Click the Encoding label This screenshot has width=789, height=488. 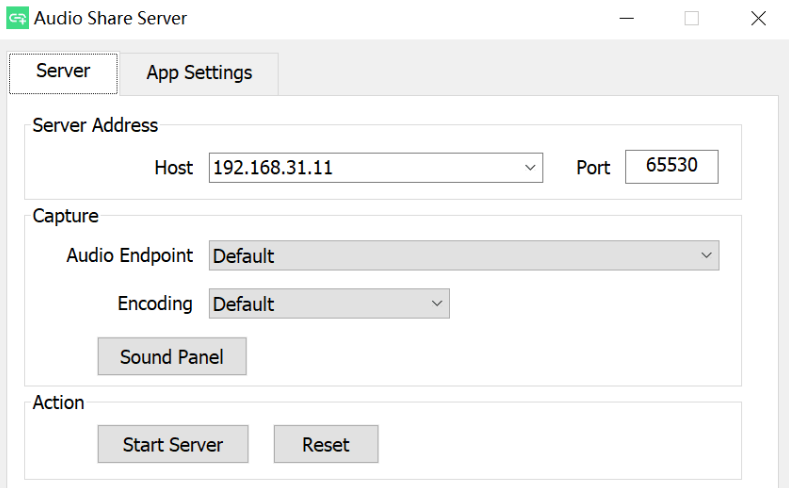(155, 304)
